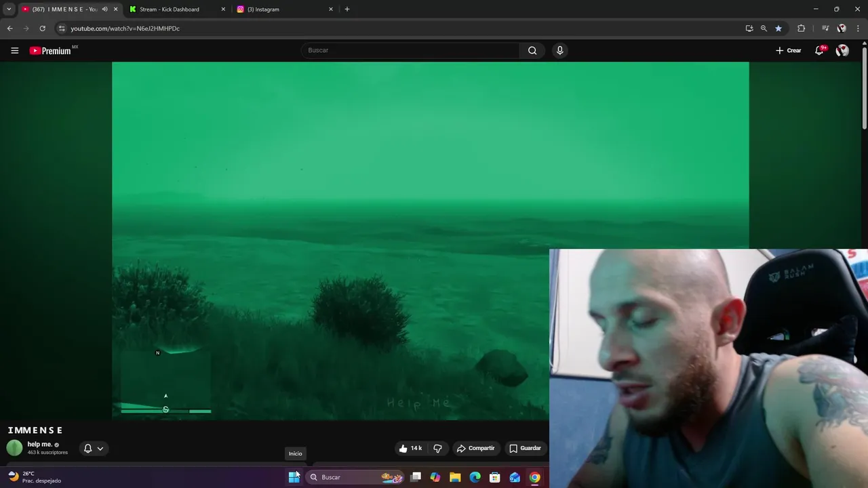Switch to the IMMENSE YouTube tab

(64, 9)
